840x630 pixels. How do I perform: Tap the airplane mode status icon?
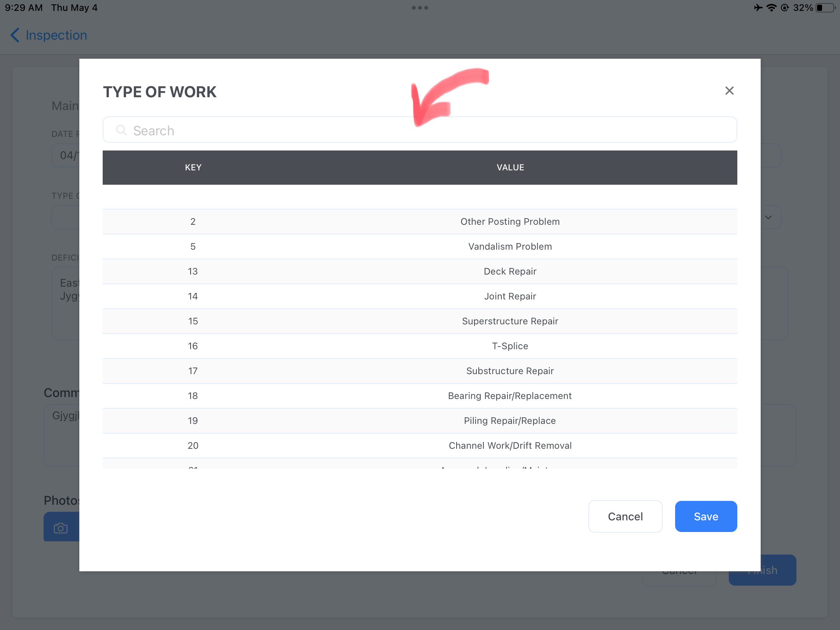click(758, 8)
